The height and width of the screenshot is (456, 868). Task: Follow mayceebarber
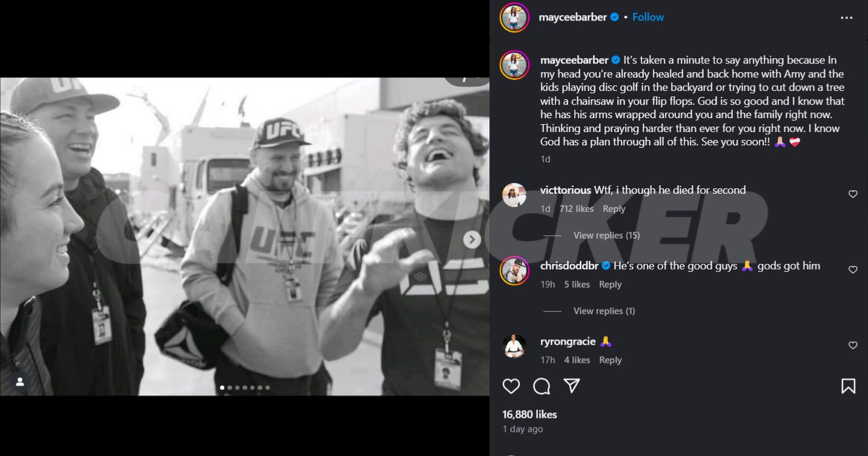[648, 17]
